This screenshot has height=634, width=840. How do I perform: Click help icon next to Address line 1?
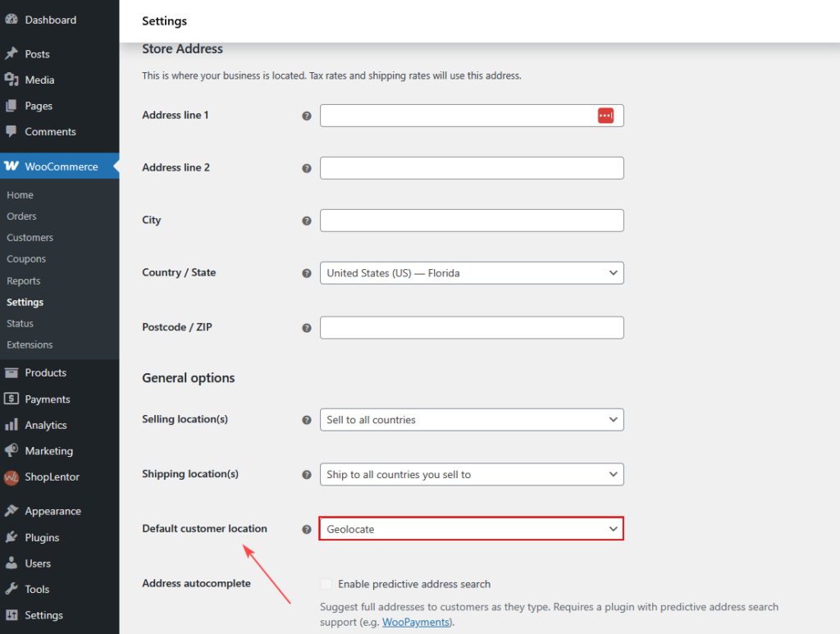(x=307, y=116)
